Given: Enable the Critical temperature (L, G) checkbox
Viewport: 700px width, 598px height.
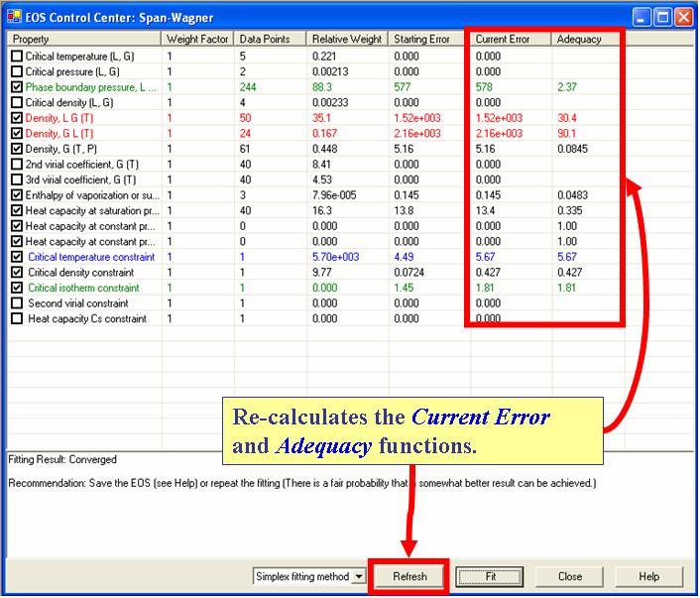Looking at the screenshot, I should (17, 57).
